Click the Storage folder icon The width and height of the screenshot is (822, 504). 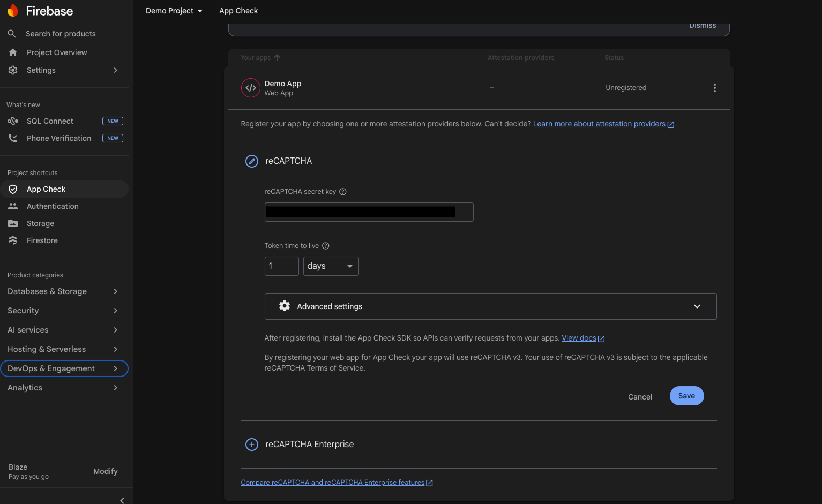click(x=13, y=223)
